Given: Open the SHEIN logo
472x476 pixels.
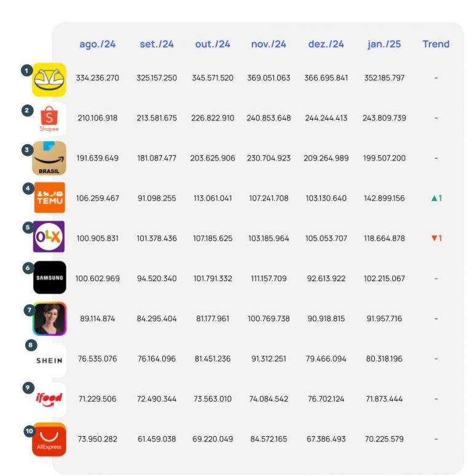Looking at the screenshot, I should 49,360.
